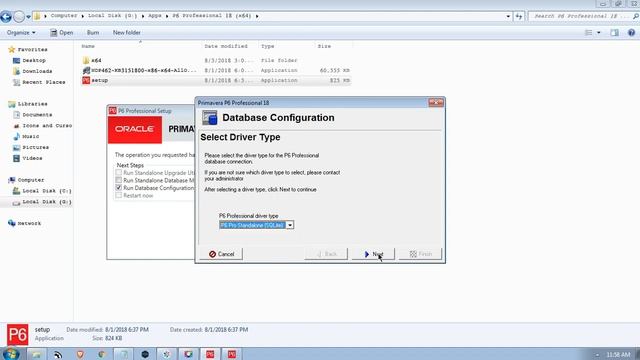Open Recent Places in navigation pane
The height and width of the screenshot is (360, 640).
44,82
